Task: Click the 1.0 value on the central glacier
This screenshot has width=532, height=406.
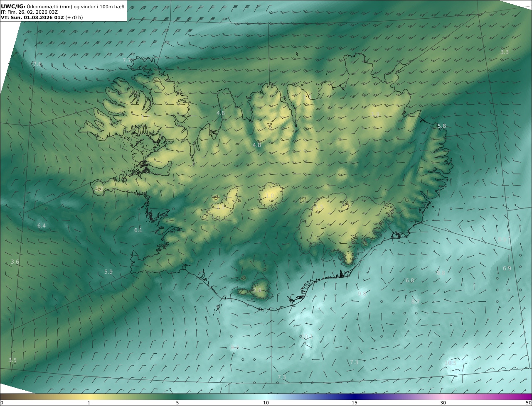Action: point(270,196)
